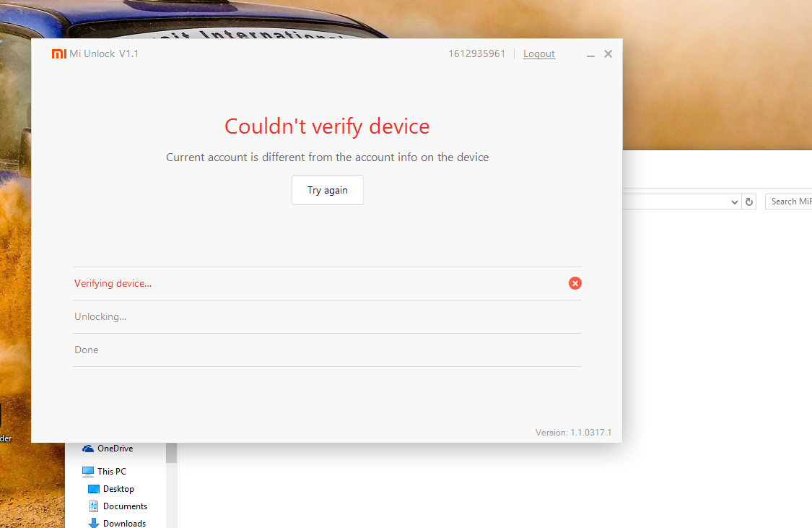Click the Mi logo in the title bar
812x528 pixels.
[58, 54]
